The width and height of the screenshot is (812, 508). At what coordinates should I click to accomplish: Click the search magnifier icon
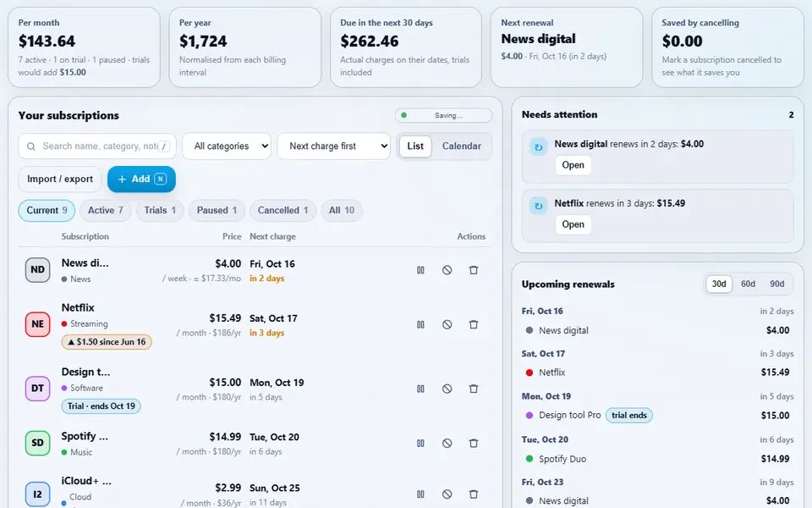[31, 146]
